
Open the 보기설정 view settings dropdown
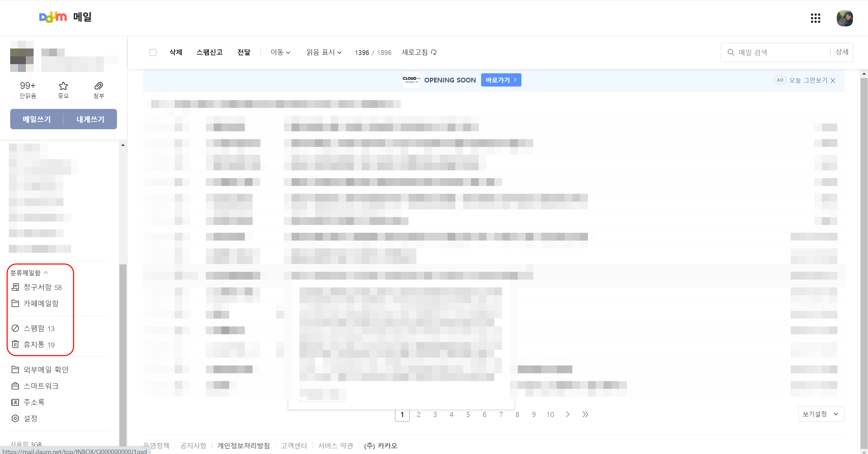point(821,414)
